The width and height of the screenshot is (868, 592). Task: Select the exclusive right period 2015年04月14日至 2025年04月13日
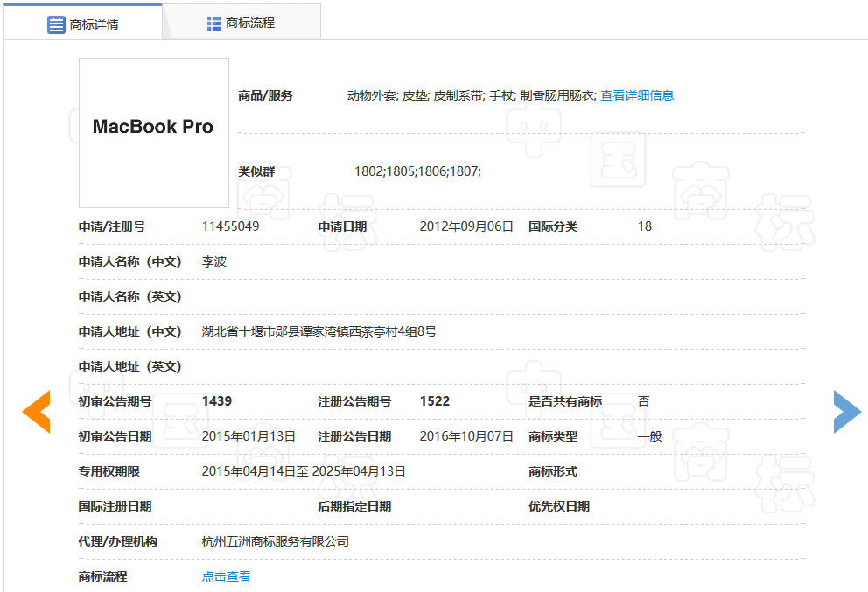click(304, 470)
